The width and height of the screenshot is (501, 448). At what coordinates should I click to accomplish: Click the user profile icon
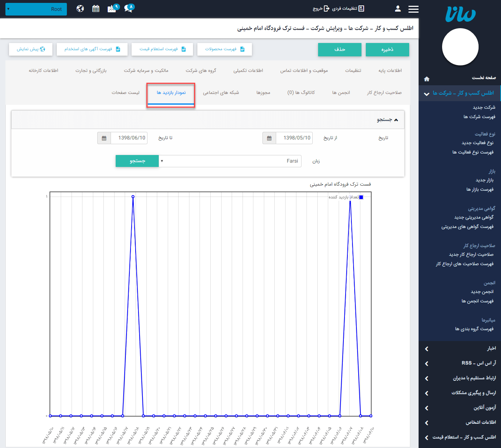coord(398,9)
